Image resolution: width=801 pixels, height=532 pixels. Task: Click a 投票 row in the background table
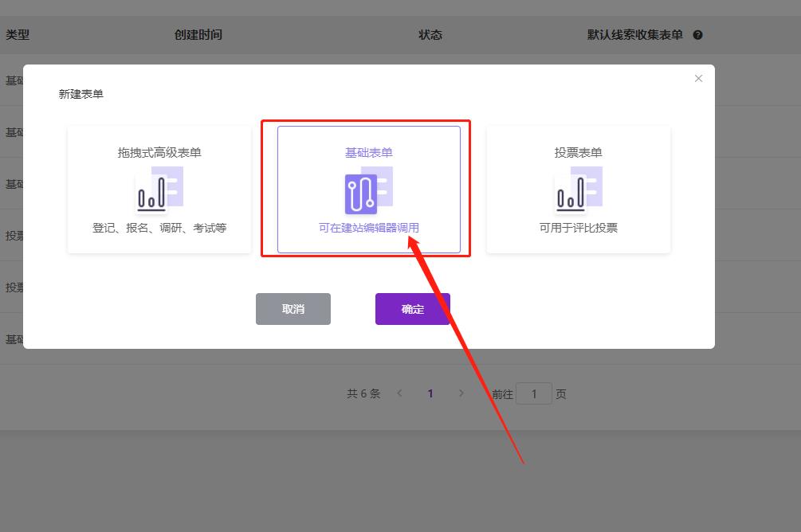[16, 236]
